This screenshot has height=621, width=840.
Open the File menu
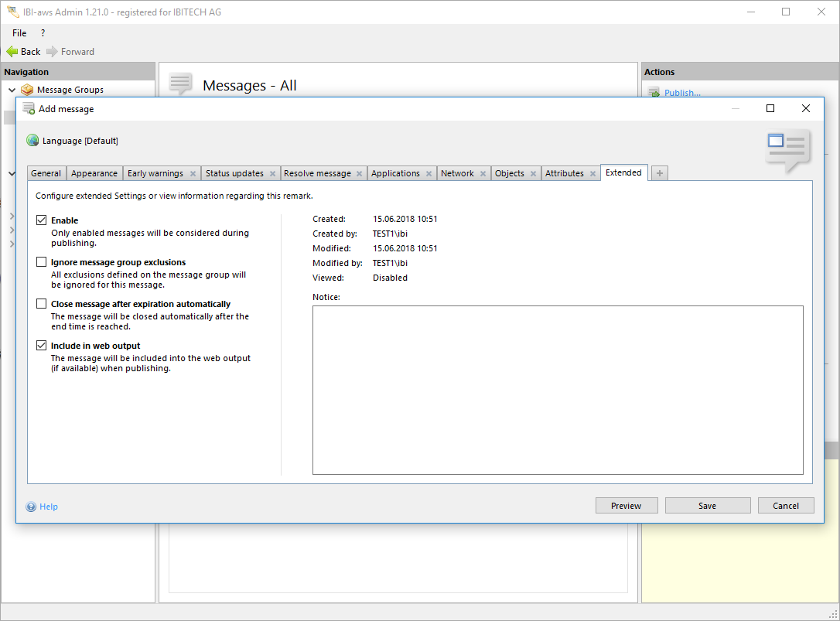pos(19,33)
